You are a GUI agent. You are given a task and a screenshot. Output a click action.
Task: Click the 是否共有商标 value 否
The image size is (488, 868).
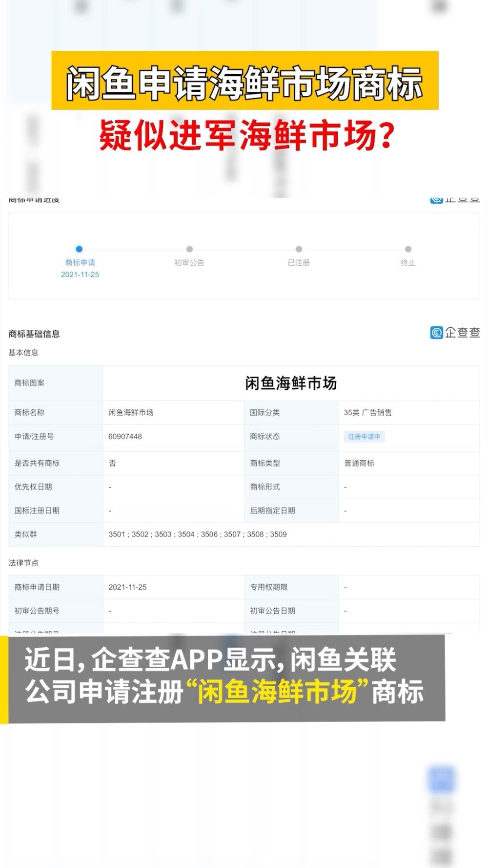112,463
